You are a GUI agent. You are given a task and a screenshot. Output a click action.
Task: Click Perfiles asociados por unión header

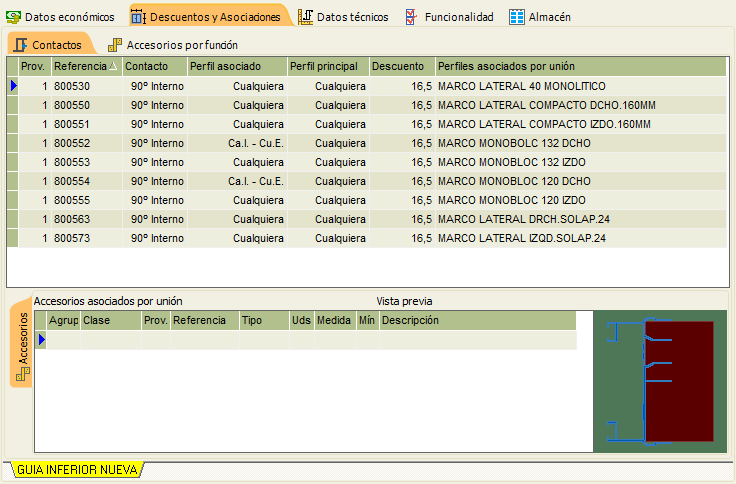point(581,66)
